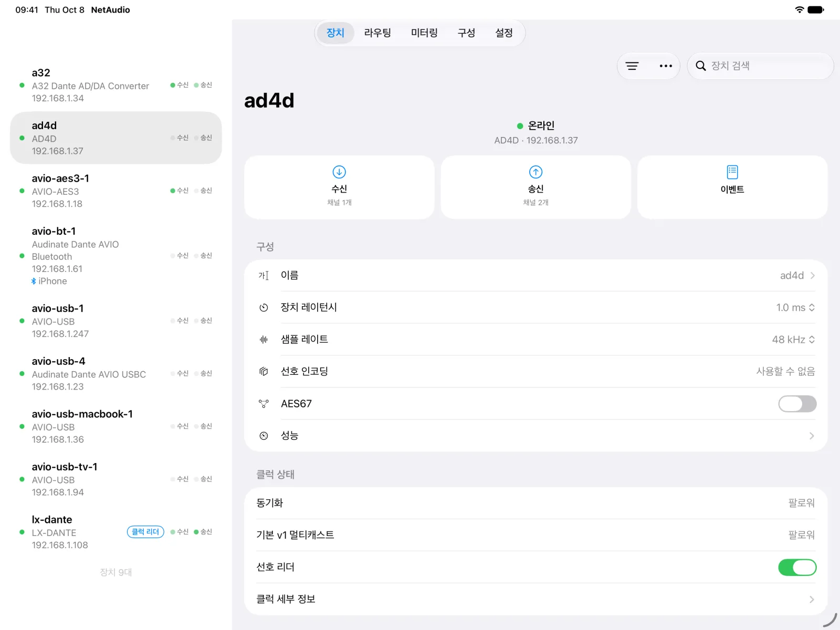Viewport: 840px width, 630px height.
Task: Tap the gauge icon beside 성능
Action: click(264, 436)
